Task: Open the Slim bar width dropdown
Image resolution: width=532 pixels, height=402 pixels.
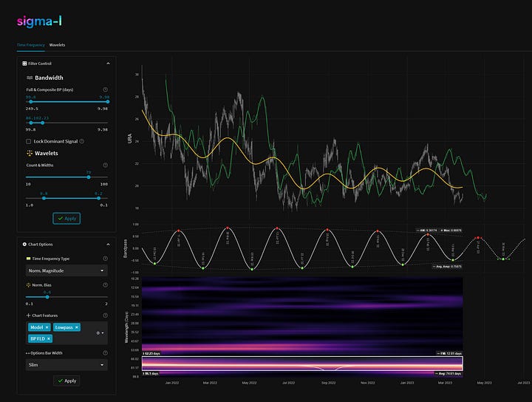Action: coord(66,365)
